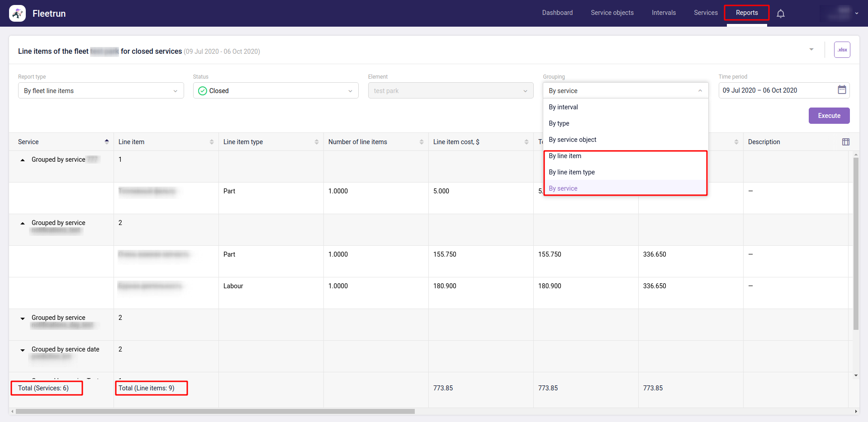Collapse the first Grouped by service row
Image resolution: width=868 pixels, height=422 pixels.
(x=23, y=160)
